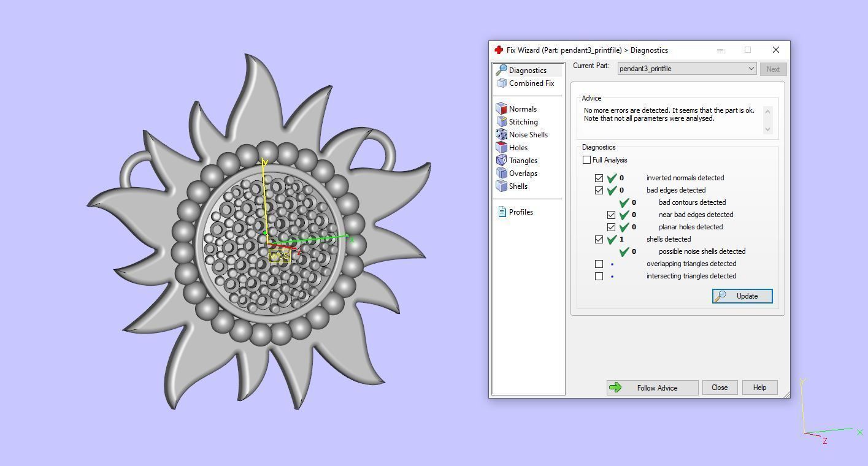Enable intersecting triangles detected checkbox

pos(599,276)
